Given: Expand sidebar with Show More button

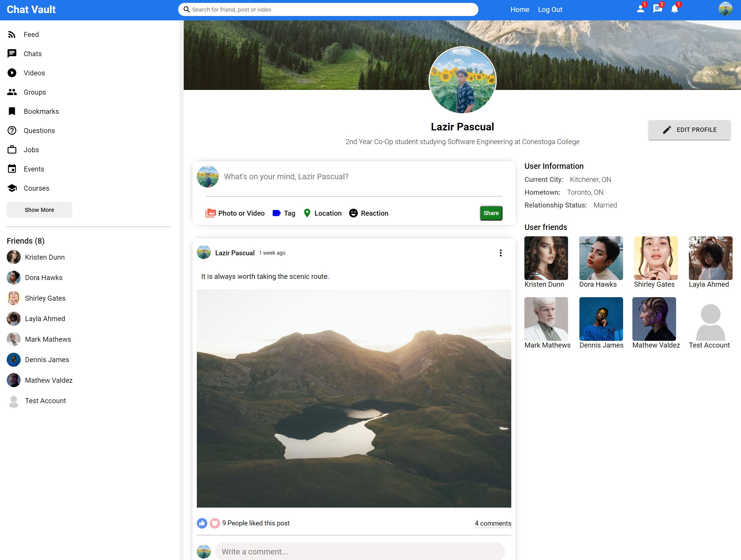Looking at the screenshot, I should pos(39,210).
